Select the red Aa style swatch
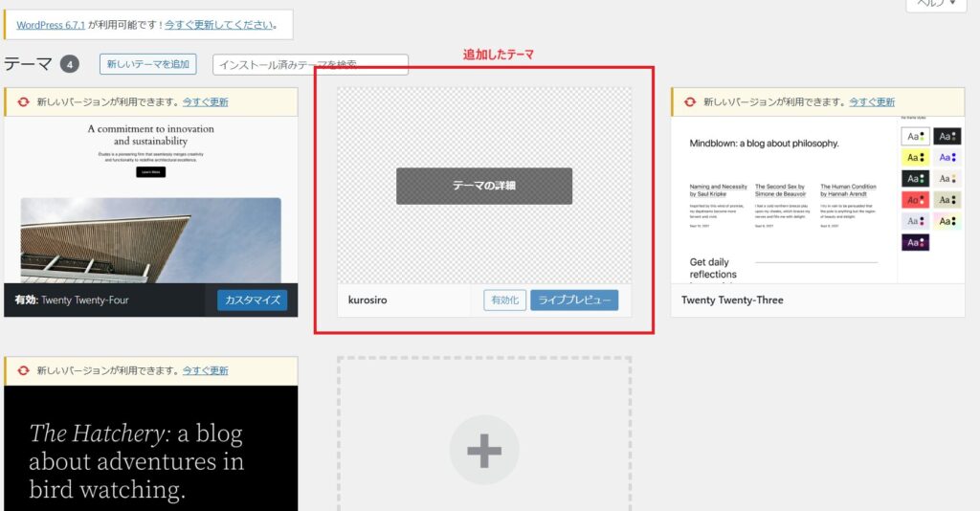Image resolution: width=980 pixels, height=511 pixels. [916, 200]
